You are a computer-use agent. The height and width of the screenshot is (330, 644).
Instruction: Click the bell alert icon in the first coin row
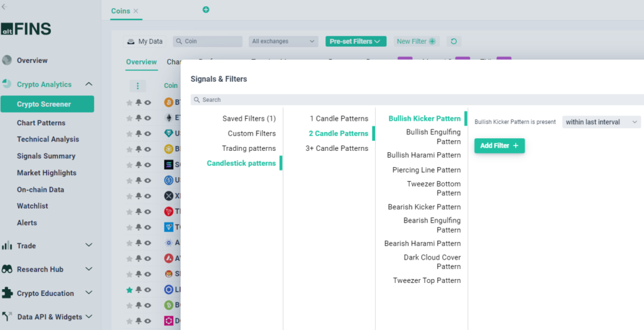139,103
